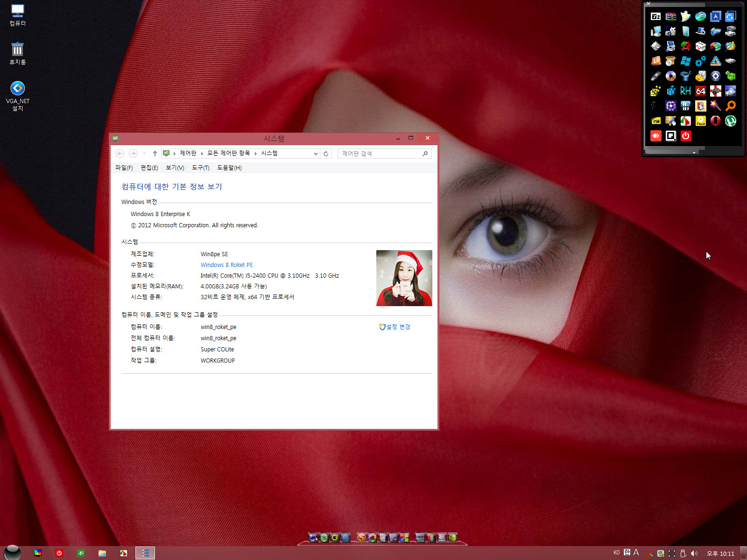
Task: Expand the address bar history dropdown
Action: tap(316, 154)
